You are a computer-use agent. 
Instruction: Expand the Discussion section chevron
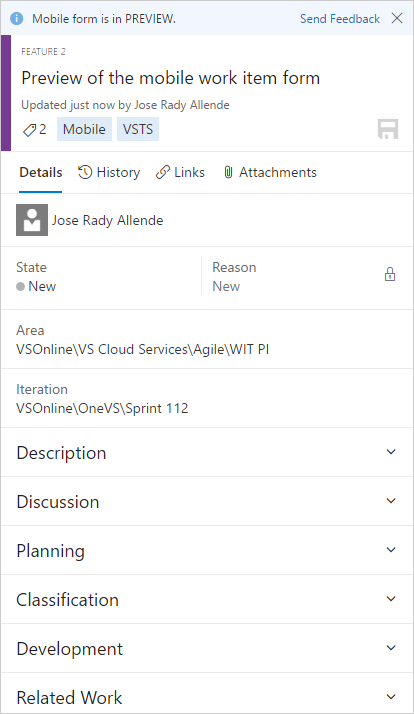tap(391, 501)
